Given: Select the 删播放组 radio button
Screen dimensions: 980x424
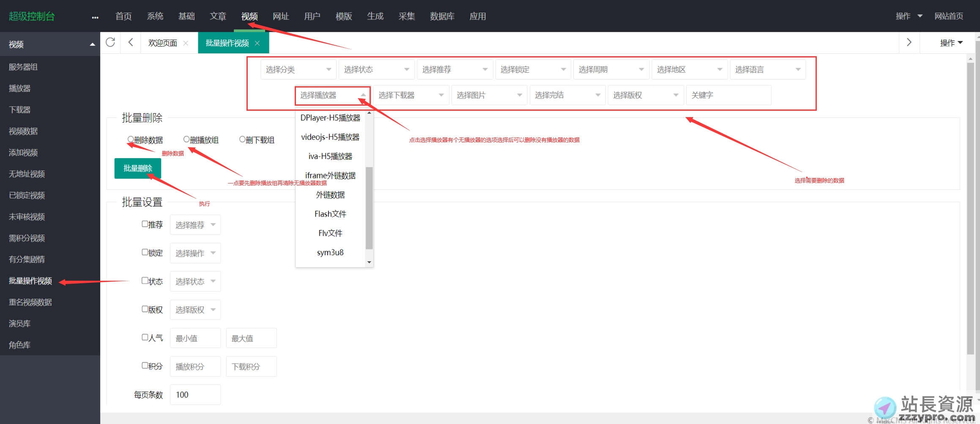Looking at the screenshot, I should pos(186,139).
